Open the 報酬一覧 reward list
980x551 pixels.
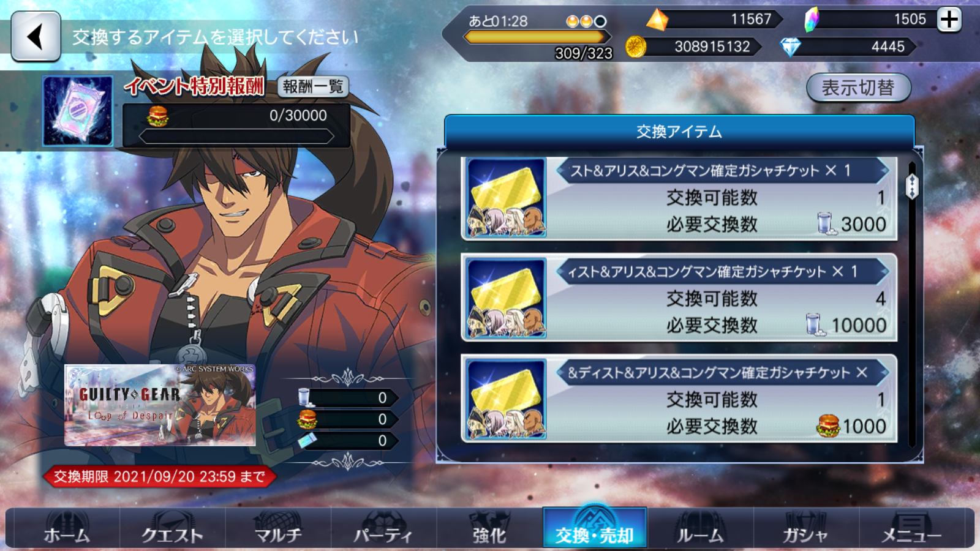(313, 86)
